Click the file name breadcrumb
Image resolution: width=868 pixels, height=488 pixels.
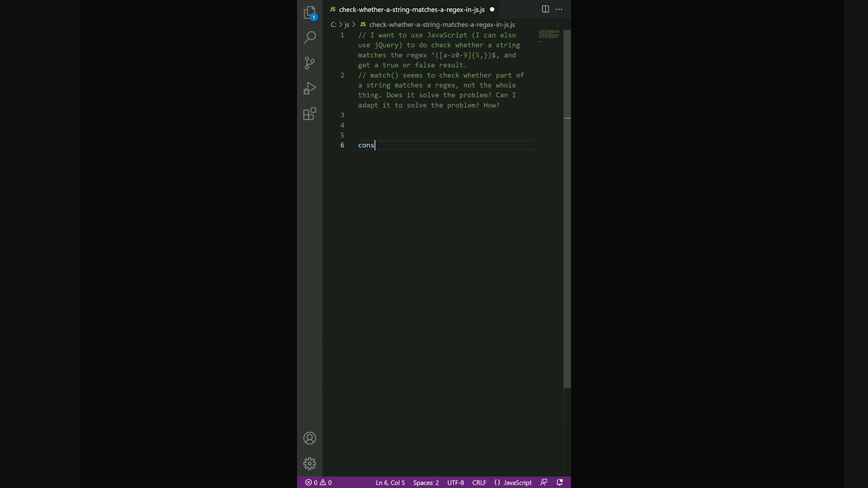442,24
